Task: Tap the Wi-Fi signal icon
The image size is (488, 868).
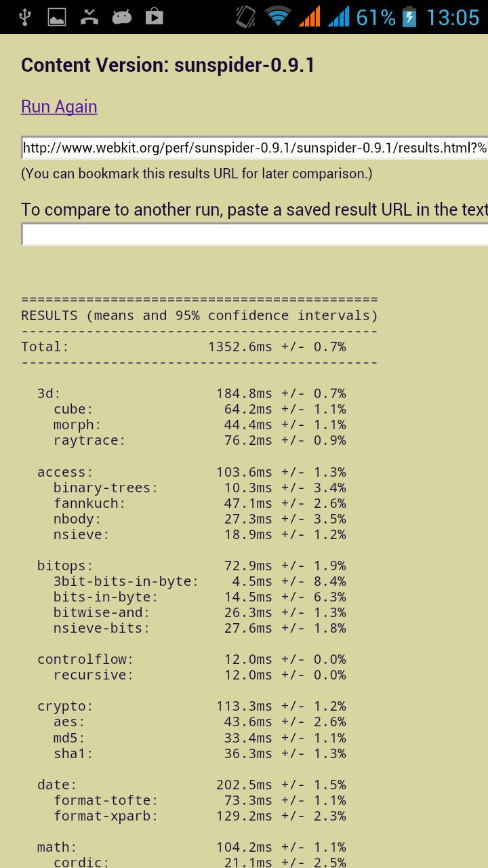Action: click(278, 17)
